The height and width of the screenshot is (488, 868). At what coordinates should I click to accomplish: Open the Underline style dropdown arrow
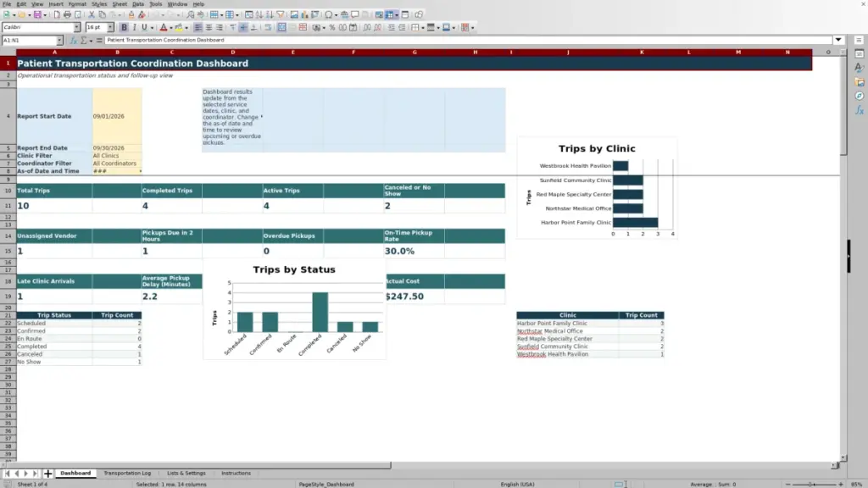tap(153, 28)
